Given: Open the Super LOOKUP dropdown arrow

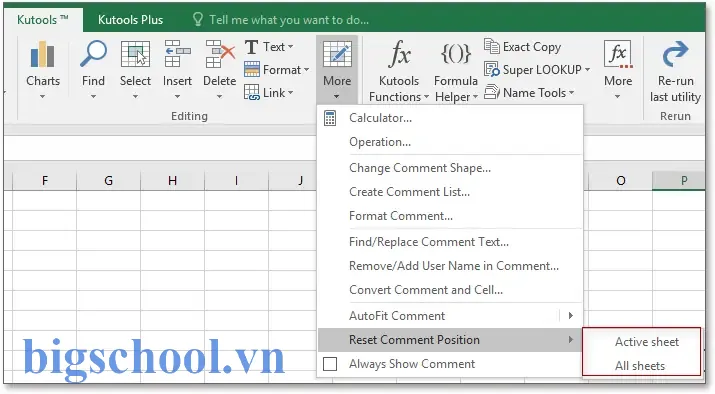Looking at the screenshot, I should coord(587,70).
